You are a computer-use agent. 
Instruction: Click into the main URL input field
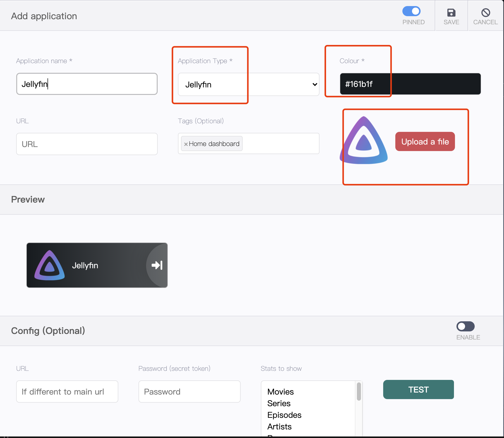(87, 144)
